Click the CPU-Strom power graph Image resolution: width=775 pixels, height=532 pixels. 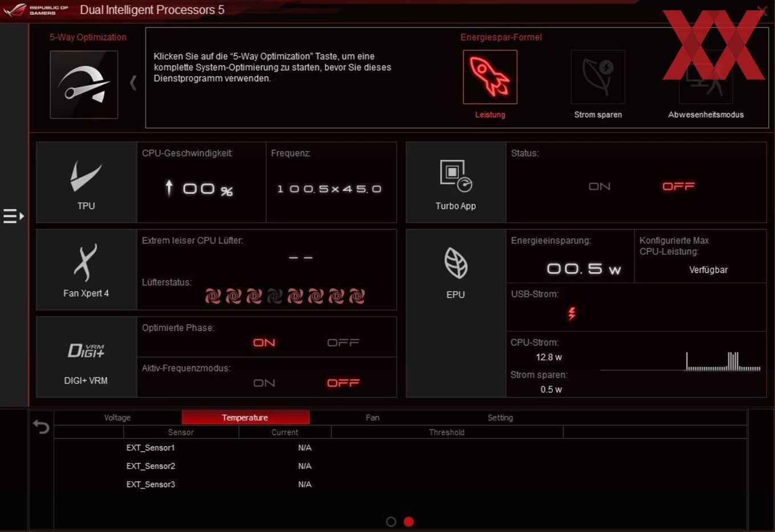680,362
